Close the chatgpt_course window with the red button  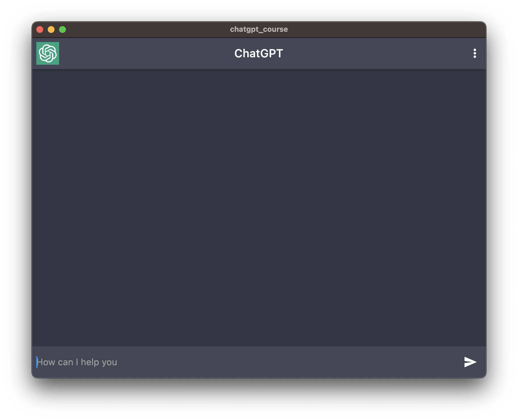(40, 30)
